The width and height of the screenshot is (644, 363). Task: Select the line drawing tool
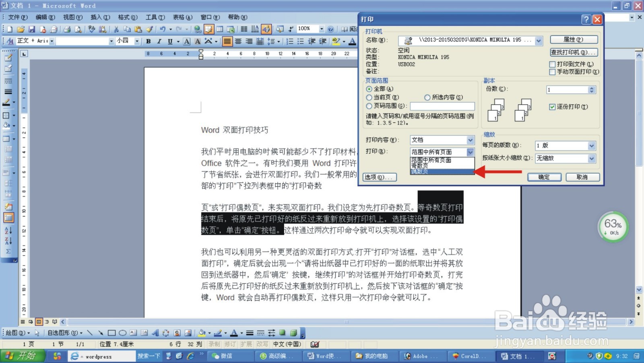[90, 333]
